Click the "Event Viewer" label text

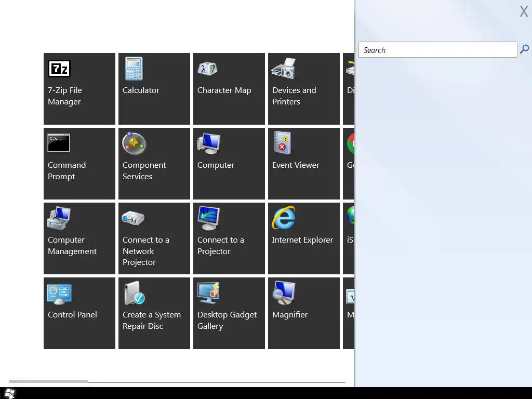pos(296,165)
